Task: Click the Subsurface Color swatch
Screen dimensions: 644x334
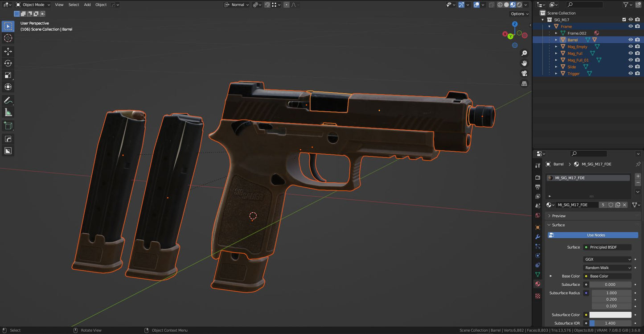Action: click(x=610, y=315)
